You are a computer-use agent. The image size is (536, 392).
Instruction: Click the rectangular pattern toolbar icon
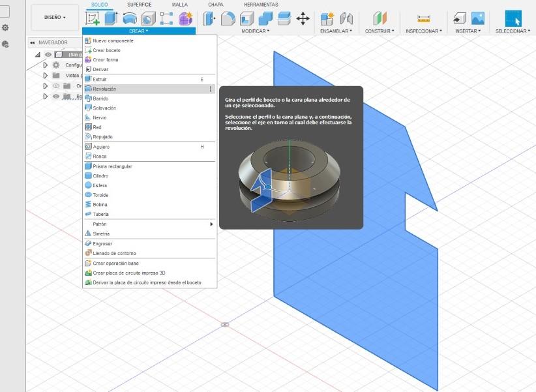point(166,18)
